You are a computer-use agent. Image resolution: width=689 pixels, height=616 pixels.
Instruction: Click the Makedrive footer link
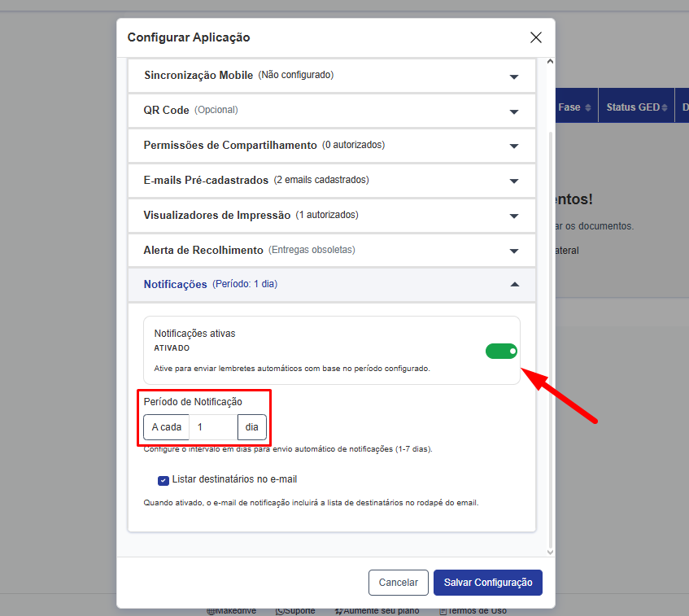point(235,611)
